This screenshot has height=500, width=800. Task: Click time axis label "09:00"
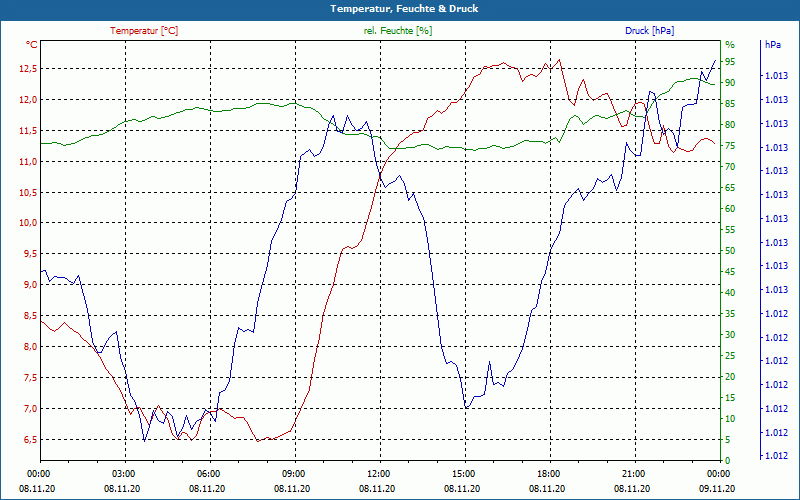coord(293,474)
